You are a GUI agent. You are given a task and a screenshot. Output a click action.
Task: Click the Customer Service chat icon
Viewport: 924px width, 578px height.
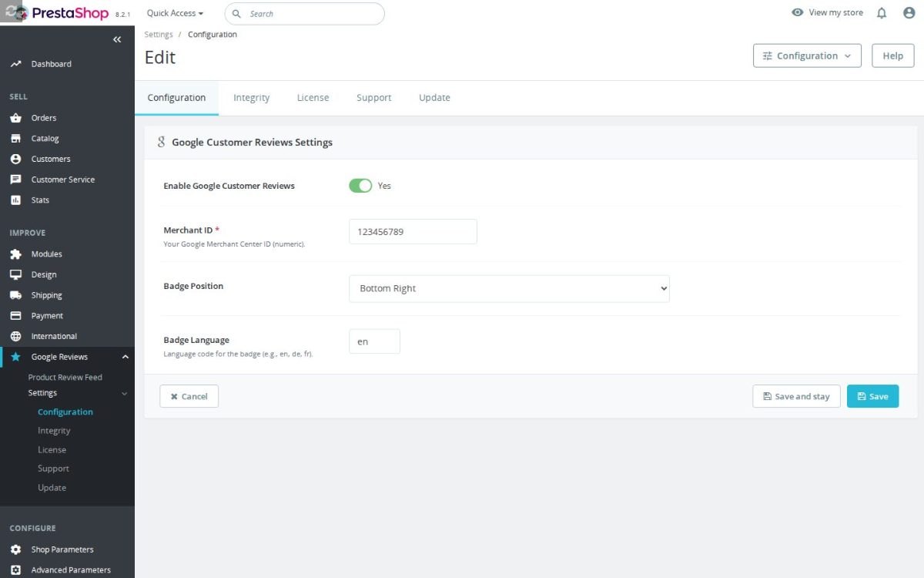(15, 180)
